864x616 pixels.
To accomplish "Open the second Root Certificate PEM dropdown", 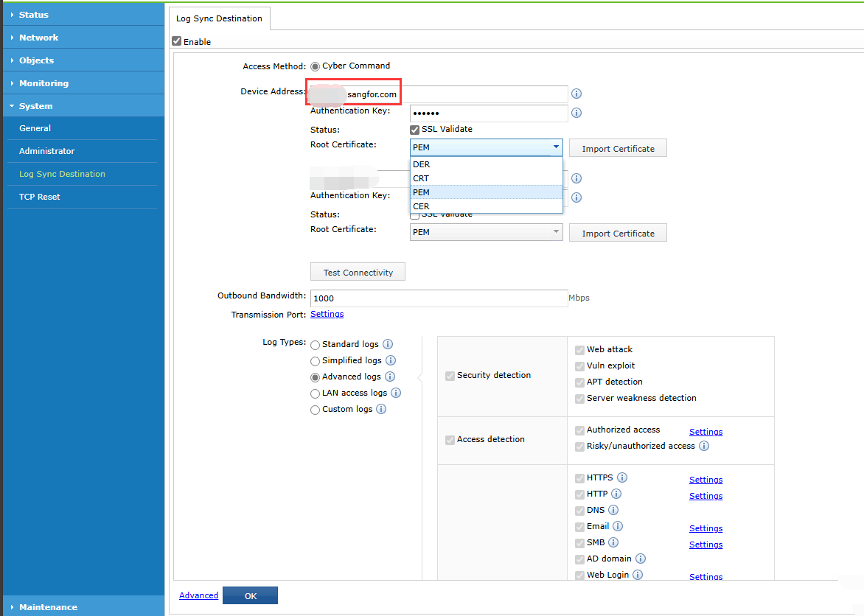I will (486, 232).
